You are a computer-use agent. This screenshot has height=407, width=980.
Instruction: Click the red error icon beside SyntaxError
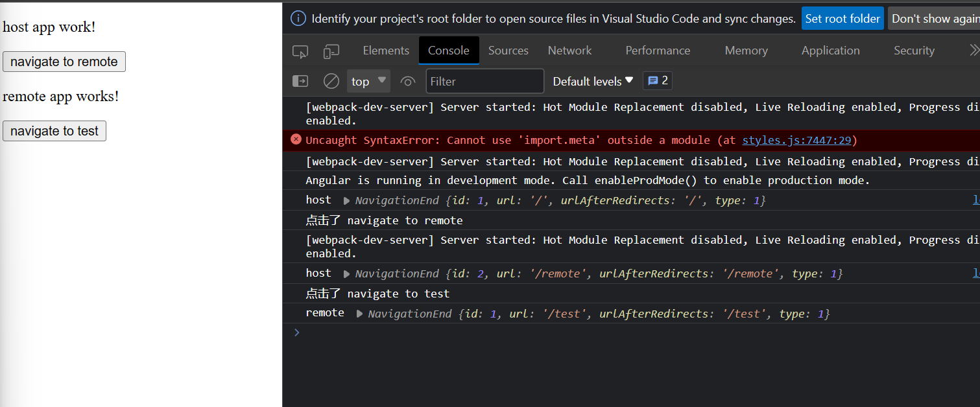tap(296, 139)
